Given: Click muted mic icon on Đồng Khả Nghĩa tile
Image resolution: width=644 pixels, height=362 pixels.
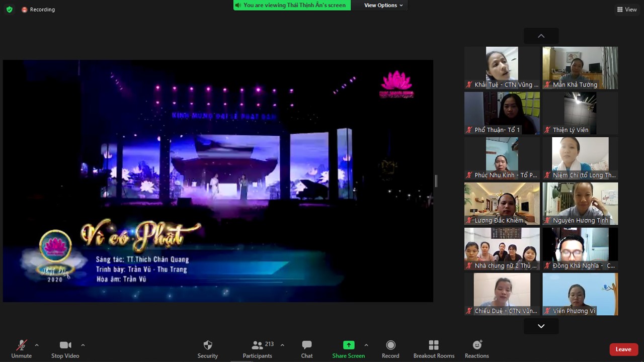Looking at the screenshot, I should 547,265.
